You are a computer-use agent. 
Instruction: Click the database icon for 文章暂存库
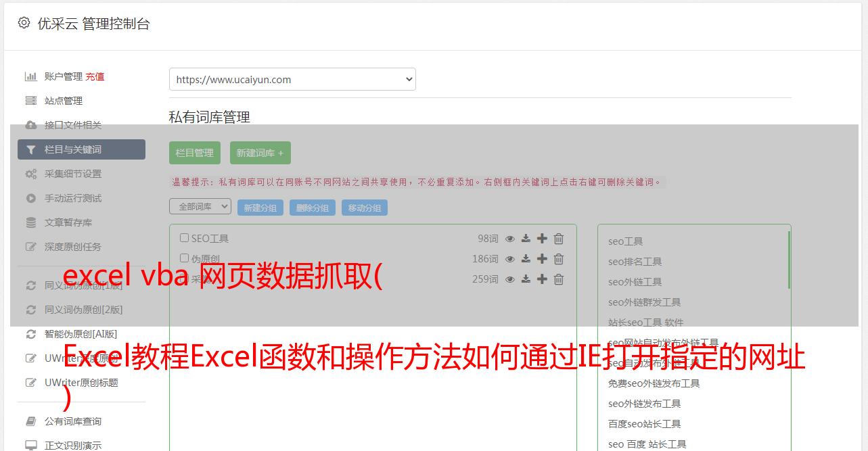click(x=31, y=222)
